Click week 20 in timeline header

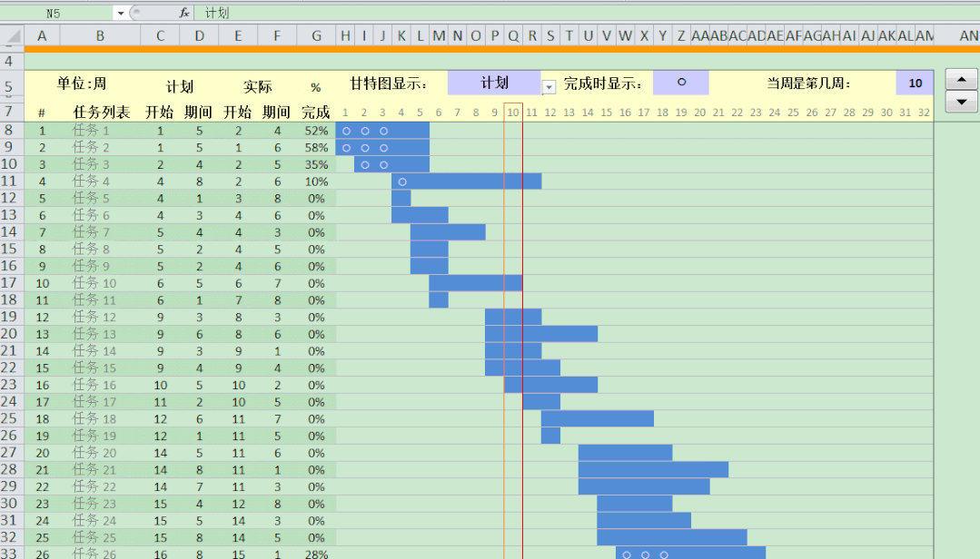pos(700,113)
